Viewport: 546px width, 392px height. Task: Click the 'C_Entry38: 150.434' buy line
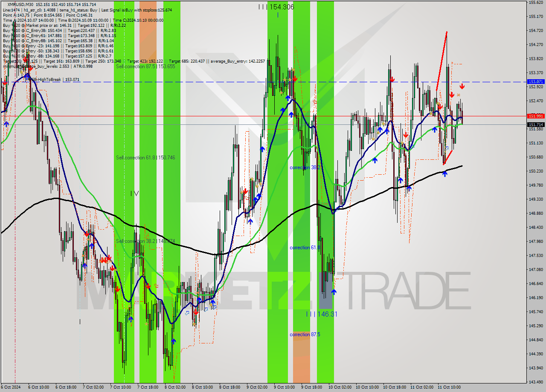click(59, 30)
